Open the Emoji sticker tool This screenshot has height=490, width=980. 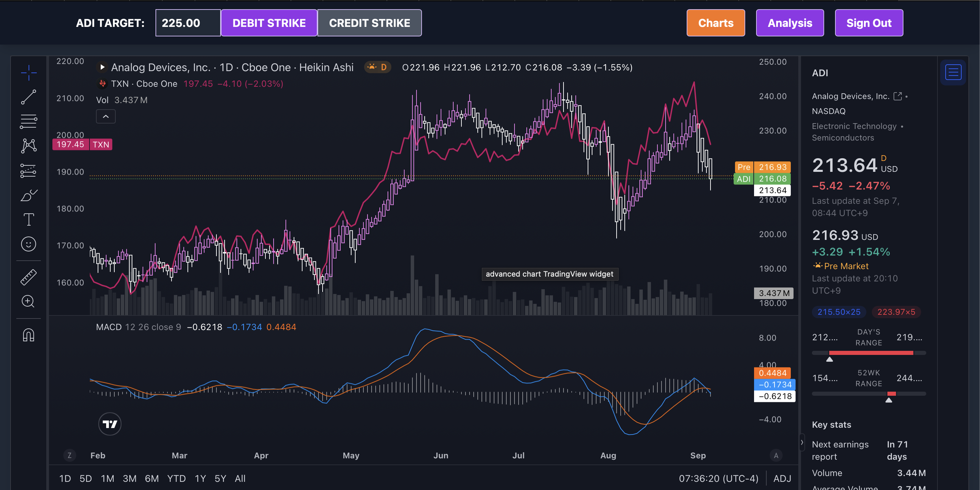[29, 244]
